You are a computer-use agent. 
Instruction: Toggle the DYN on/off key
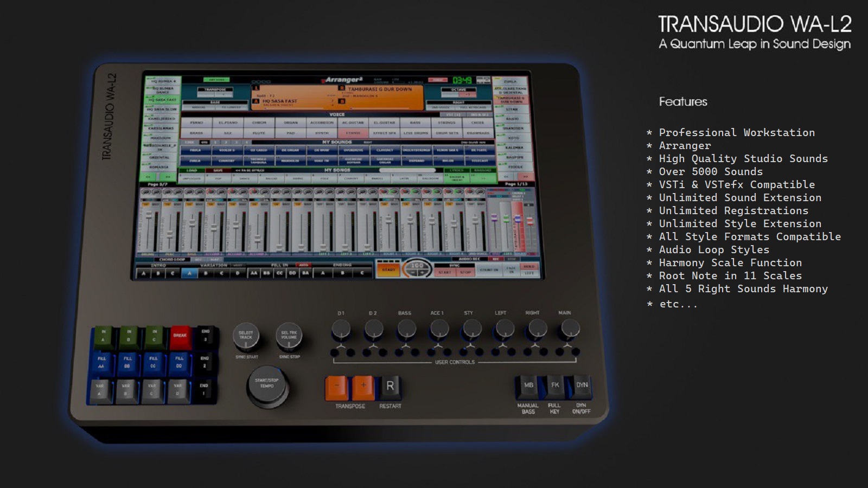tap(582, 387)
